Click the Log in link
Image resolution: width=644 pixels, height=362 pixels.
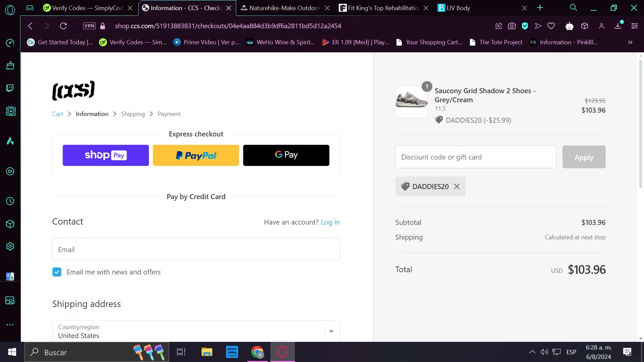pyautogui.click(x=330, y=222)
